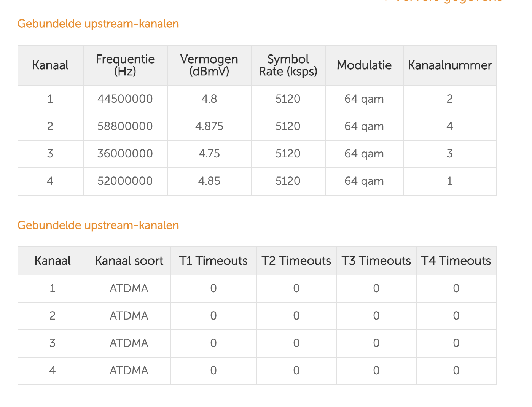Click the T2 Timeouts column header
532x407 pixels.
point(296,261)
